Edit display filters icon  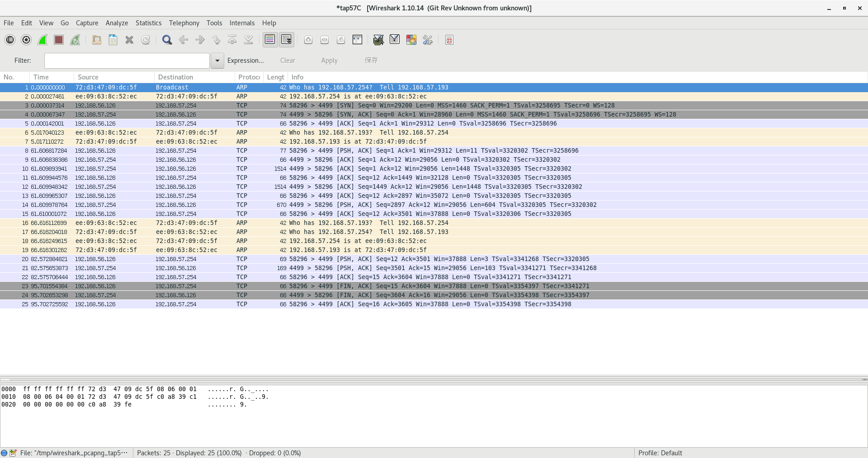coord(395,40)
